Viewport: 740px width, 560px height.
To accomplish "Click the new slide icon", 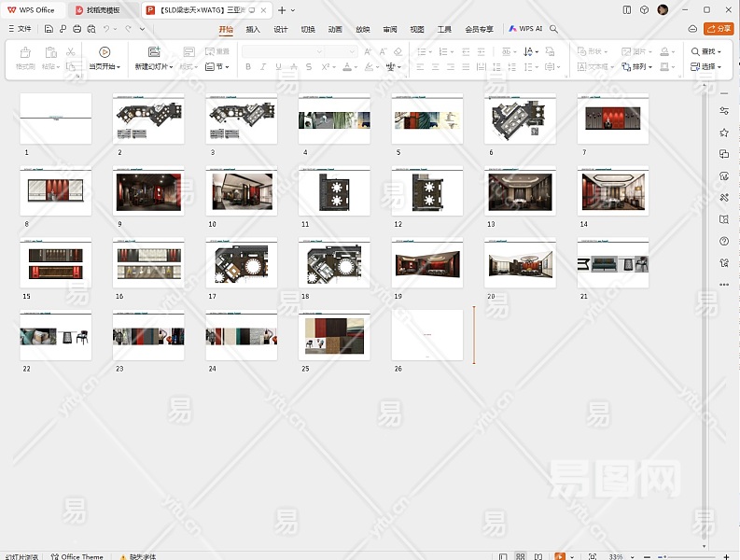I will (154, 52).
